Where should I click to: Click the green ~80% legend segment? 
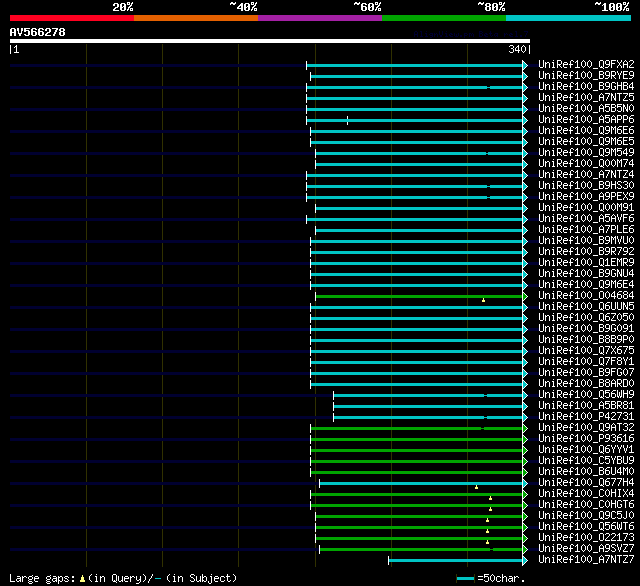click(x=444, y=18)
